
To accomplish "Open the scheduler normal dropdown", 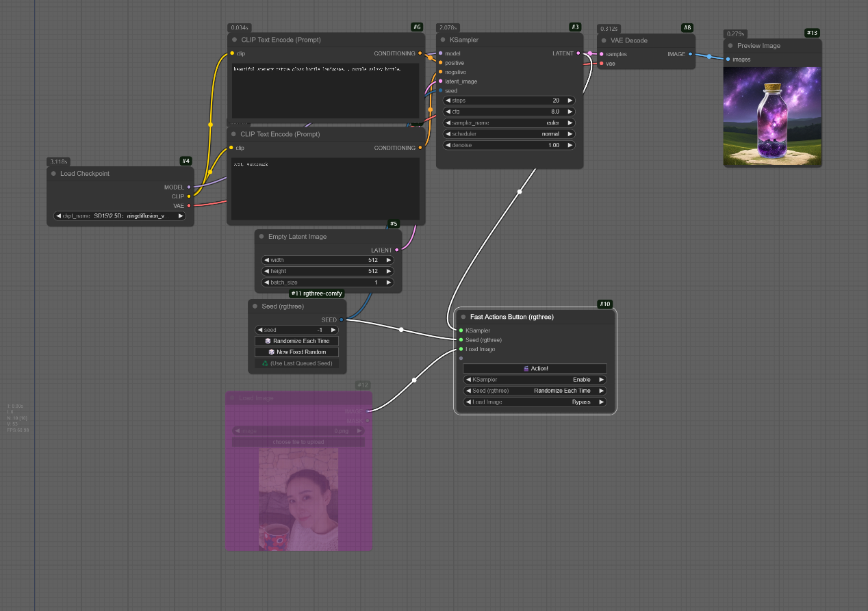I will (509, 134).
